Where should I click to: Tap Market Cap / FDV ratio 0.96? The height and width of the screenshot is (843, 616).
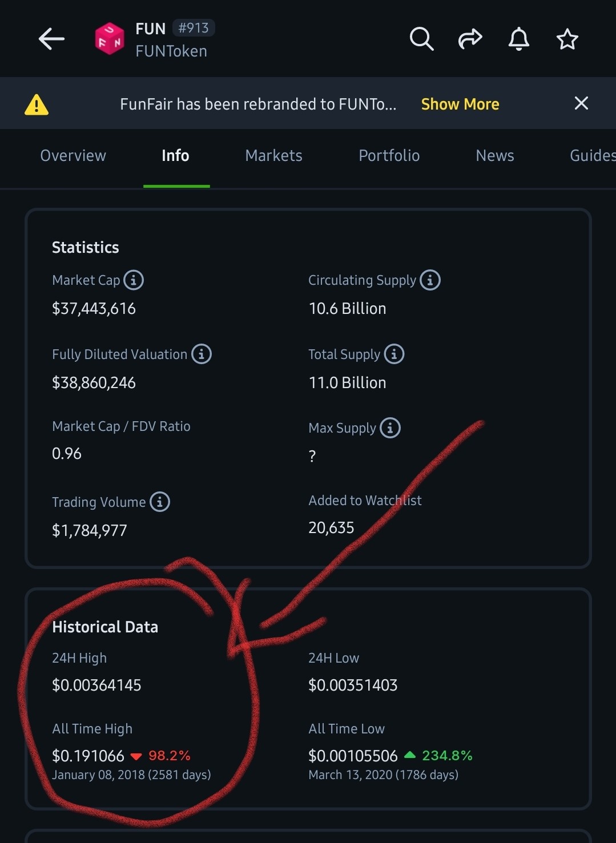67,454
